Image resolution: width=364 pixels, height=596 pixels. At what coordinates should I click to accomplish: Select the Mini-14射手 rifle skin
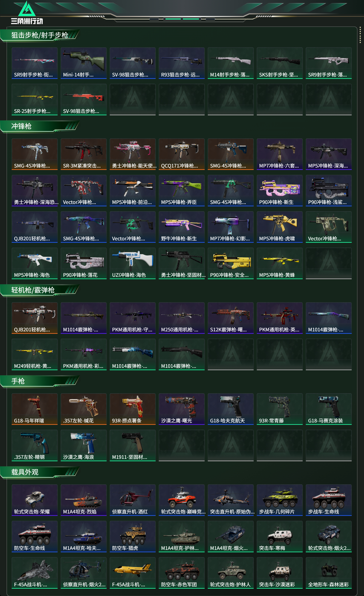coord(83,63)
